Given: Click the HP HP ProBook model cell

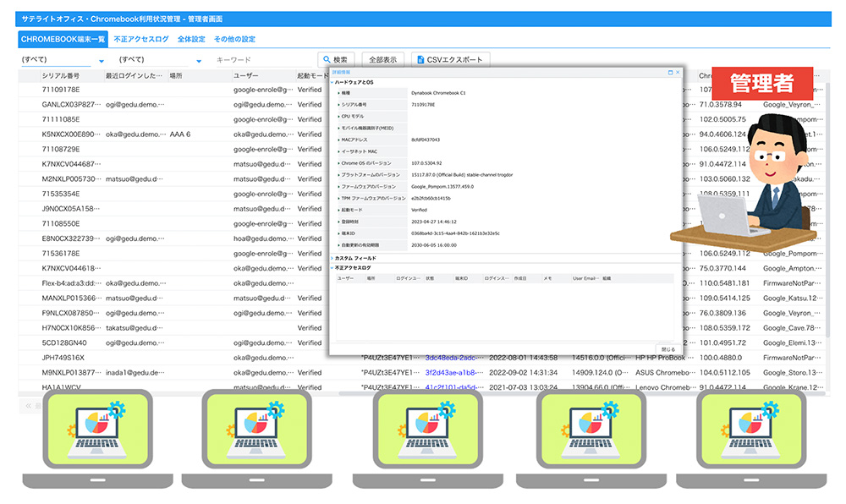Looking at the screenshot, I should pyautogui.click(x=661, y=358).
